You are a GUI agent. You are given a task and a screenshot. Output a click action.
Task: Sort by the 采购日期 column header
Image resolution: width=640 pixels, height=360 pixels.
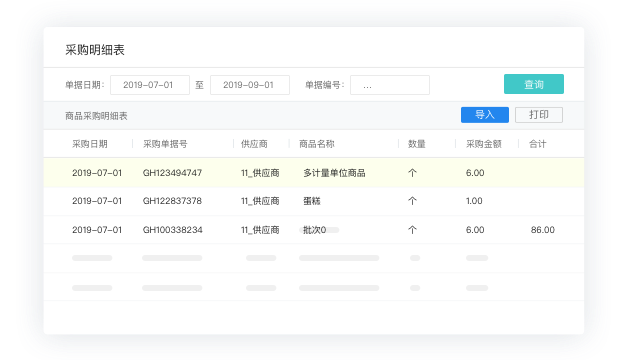[90, 144]
